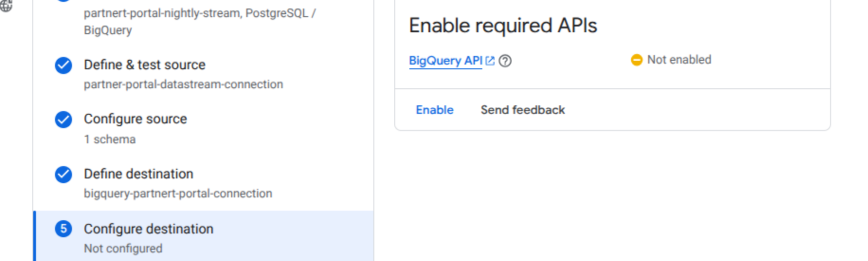The height and width of the screenshot is (261, 868).
Task: Open the help icon beside BigQuery API
Action: (x=505, y=61)
